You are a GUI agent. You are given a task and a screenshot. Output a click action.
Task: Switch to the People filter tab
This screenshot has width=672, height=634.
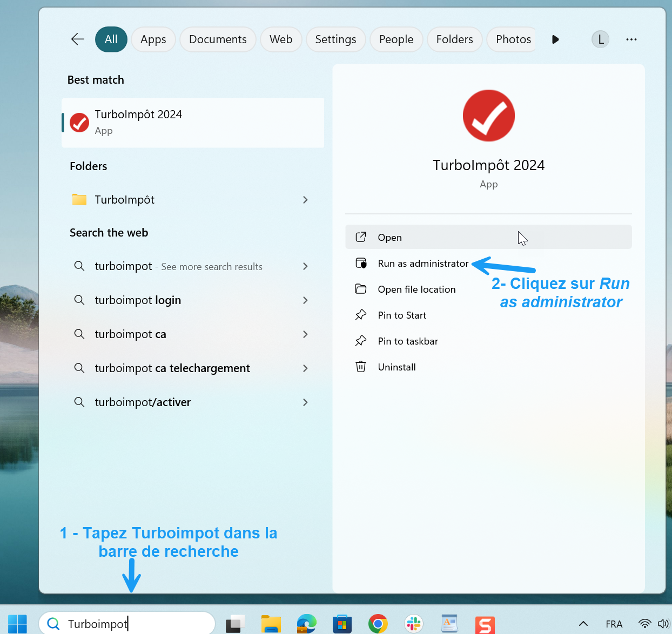tap(396, 39)
